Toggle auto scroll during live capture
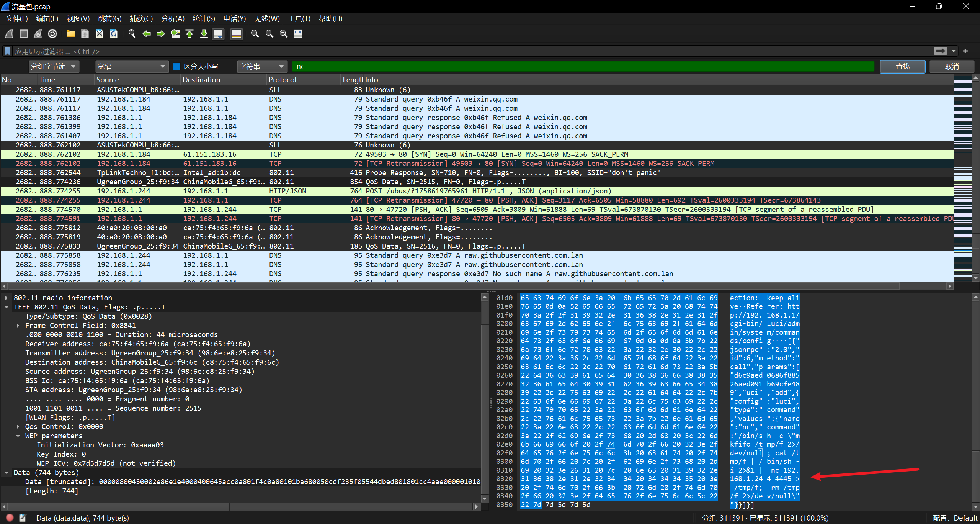 coord(218,34)
